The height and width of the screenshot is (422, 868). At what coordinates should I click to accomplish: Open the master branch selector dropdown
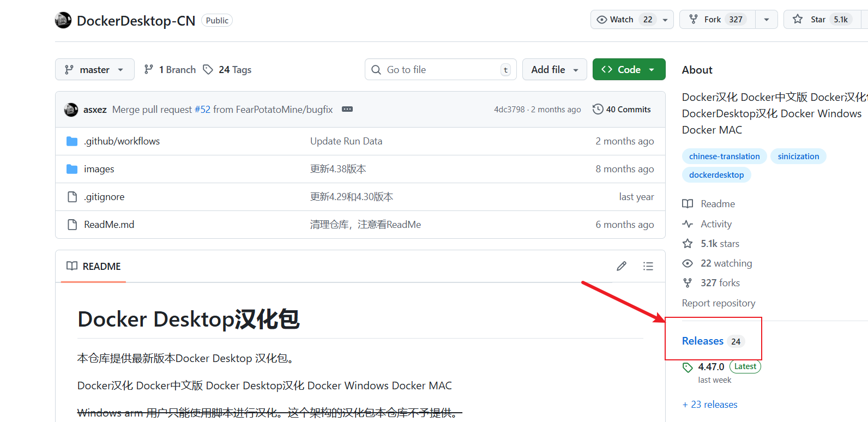(95, 69)
